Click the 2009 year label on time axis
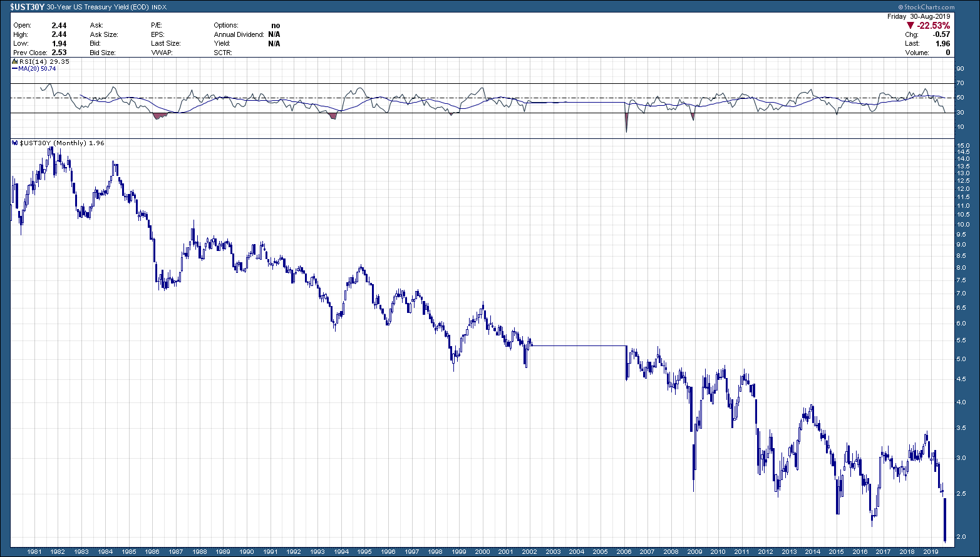The image size is (980, 557). pyautogui.click(x=694, y=552)
